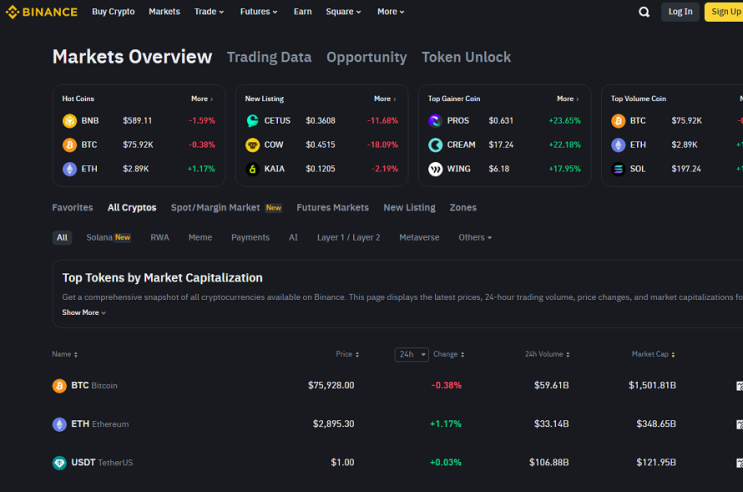This screenshot has height=492, width=743.
Task: Open the 24h timeframe dropdown
Action: pos(411,355)
